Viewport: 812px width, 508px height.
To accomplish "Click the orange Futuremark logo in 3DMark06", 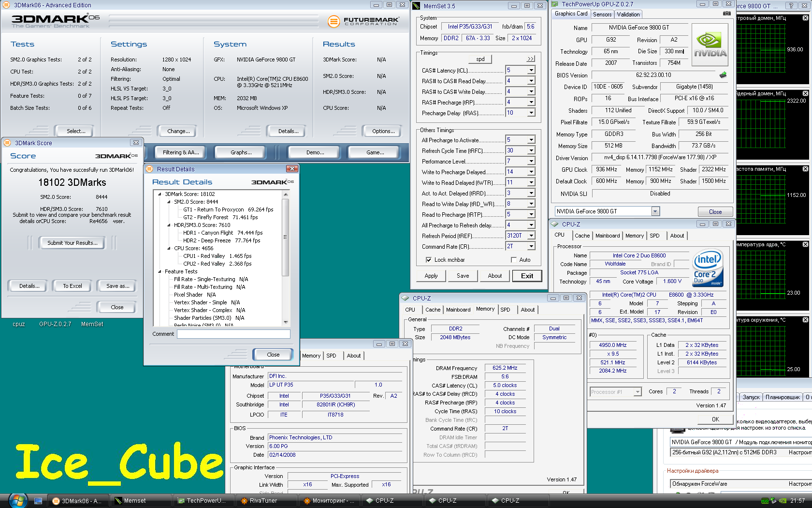I will [333, 21].
